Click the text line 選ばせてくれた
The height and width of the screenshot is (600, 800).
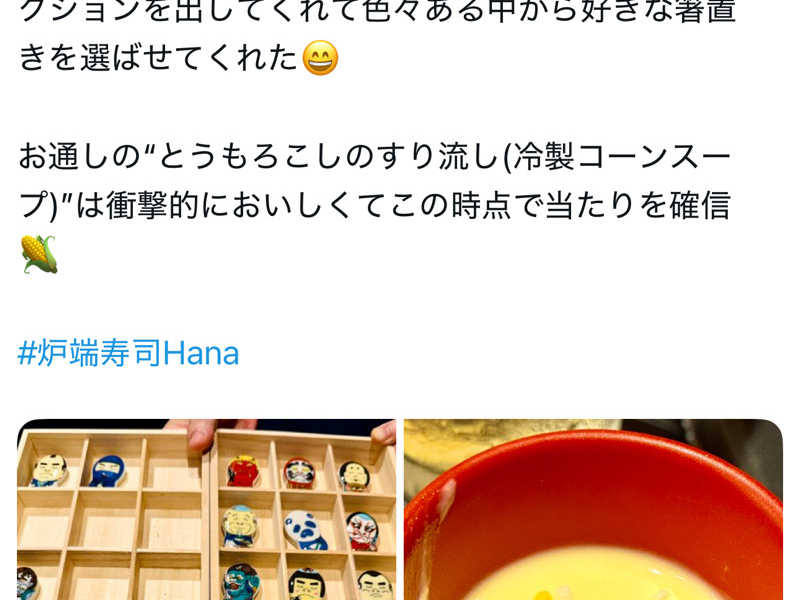tap(158, 58)
